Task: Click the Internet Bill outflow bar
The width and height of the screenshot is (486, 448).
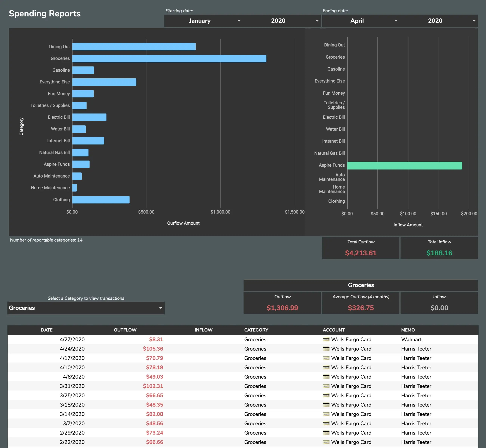Action: click(x=88, y=141)
